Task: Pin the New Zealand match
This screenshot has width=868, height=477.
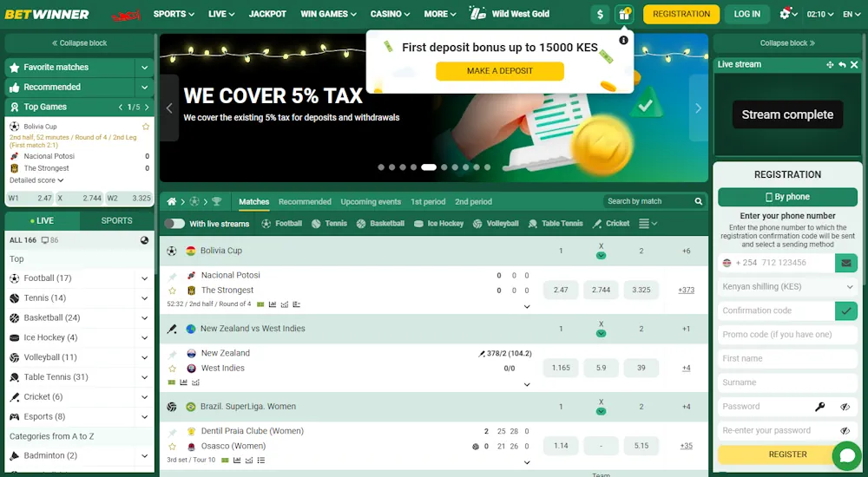Action: (172, 354)
